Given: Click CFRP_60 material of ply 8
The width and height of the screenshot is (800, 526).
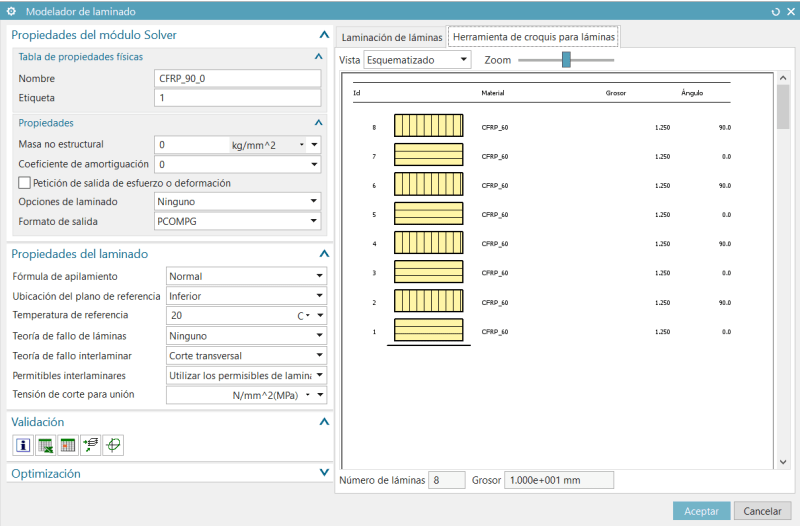Looking at the screenshot, I should [x=495, y=128].
